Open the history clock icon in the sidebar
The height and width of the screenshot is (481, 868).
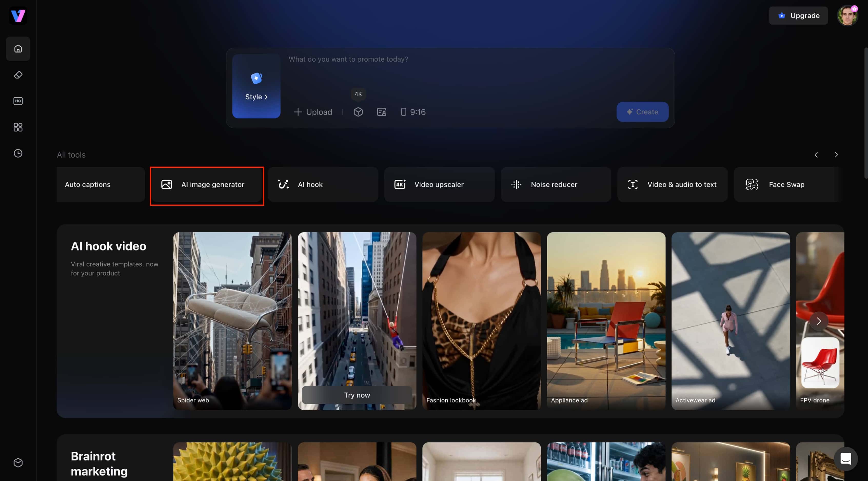tap(18, 153)
